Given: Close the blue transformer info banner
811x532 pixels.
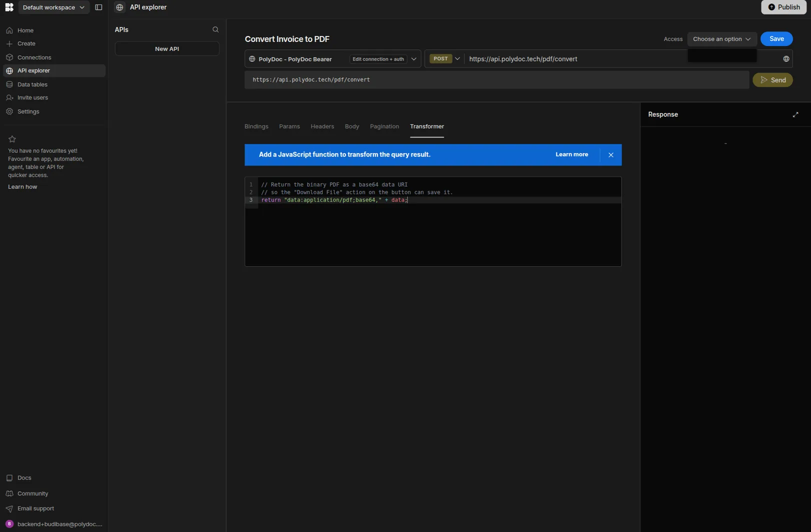Looking at the screenshot, I should [610, 155].
